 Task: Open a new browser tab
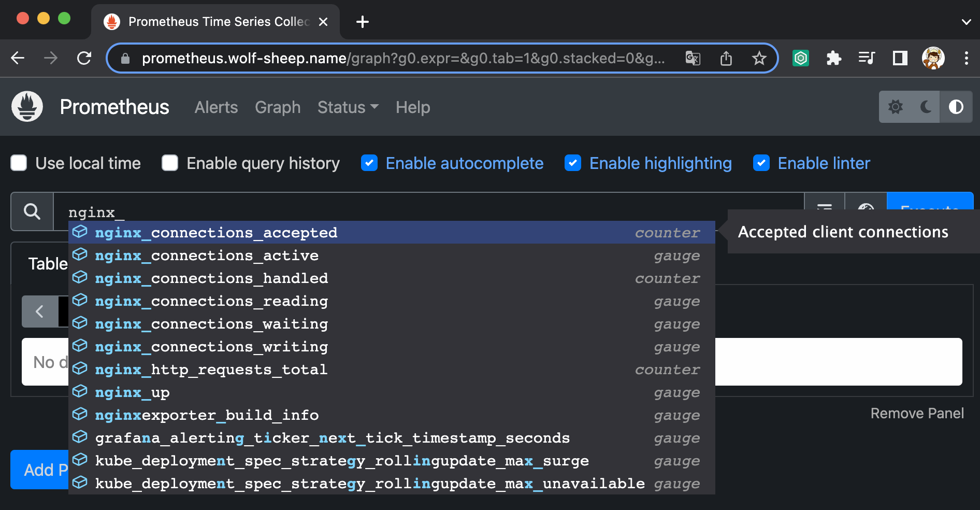363,22
